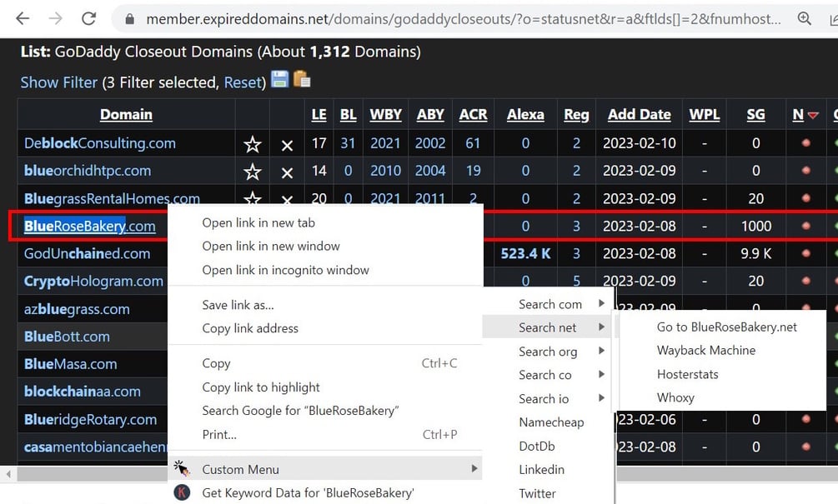The width and height of the screenshot is (838, 504).
Task: Star DeblockConsulting.com as favorite
Action: pos(253,143)
